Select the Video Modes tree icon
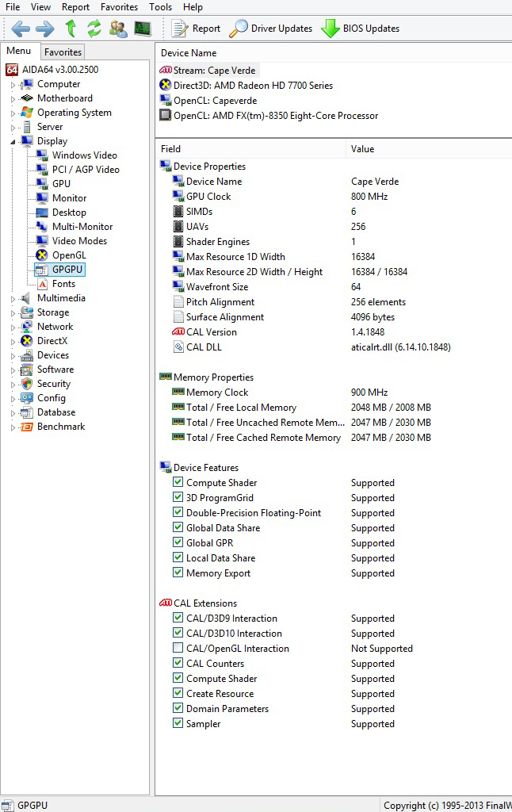The height and width of the screenshot is (812, 512). click(x=43, y=241)
